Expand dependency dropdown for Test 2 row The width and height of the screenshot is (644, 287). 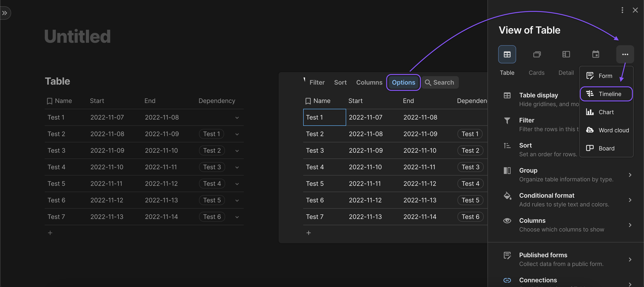pos(237,134)
